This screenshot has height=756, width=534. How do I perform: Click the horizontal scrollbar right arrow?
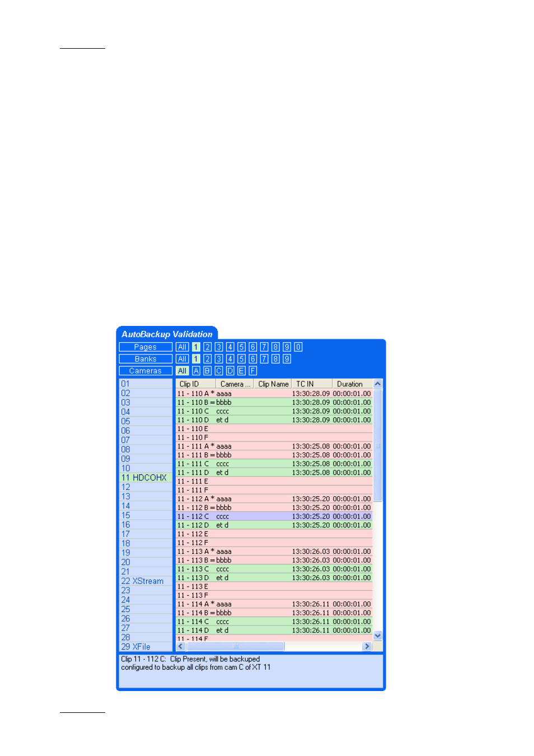(367, 646)
